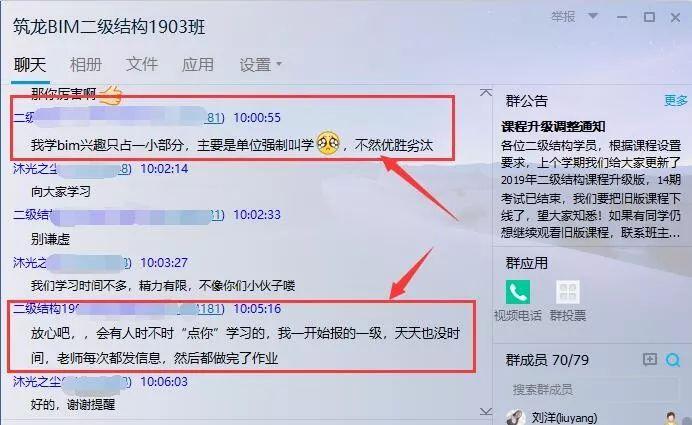Open the dropdown arrow next to 举报
Viewport: 692px width, 425px height.
click(x=593, y=16)
